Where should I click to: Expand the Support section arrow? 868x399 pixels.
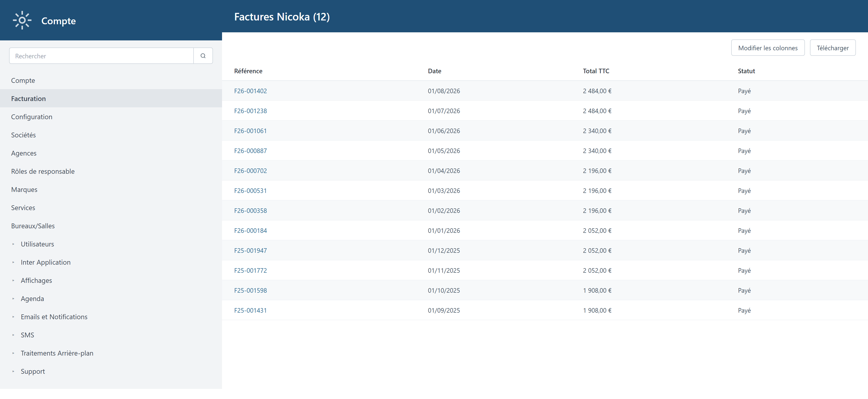(x=13, y=372)
